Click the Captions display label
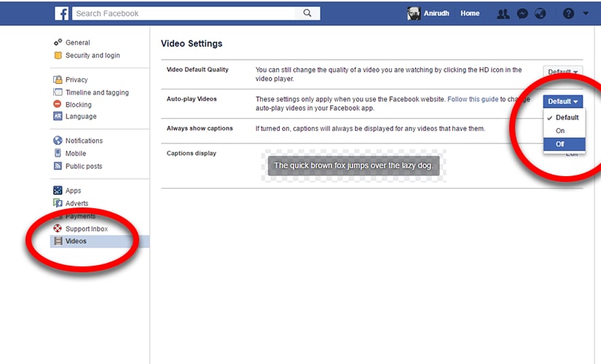Screen dimensions: 601x364 pyautogui.click(x=192, y=154)
